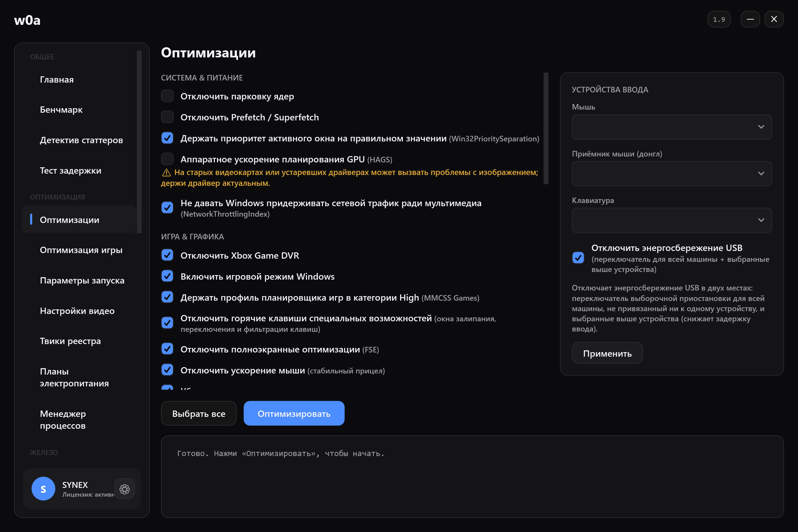Open Твики реестра page
The image size is (798, 532).
[79, 341]
